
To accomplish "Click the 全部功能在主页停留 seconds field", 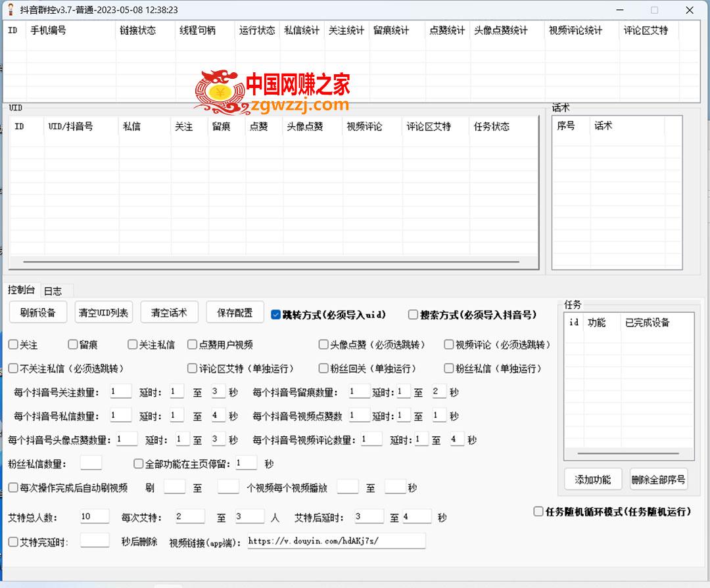I will (247, 463).
